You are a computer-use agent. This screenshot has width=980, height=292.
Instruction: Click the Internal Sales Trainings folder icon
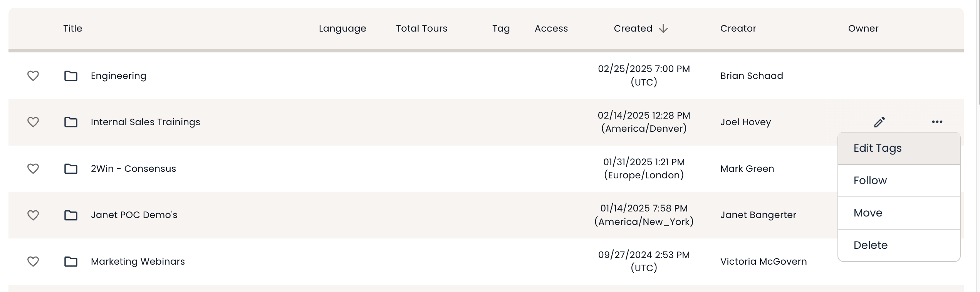70,122
